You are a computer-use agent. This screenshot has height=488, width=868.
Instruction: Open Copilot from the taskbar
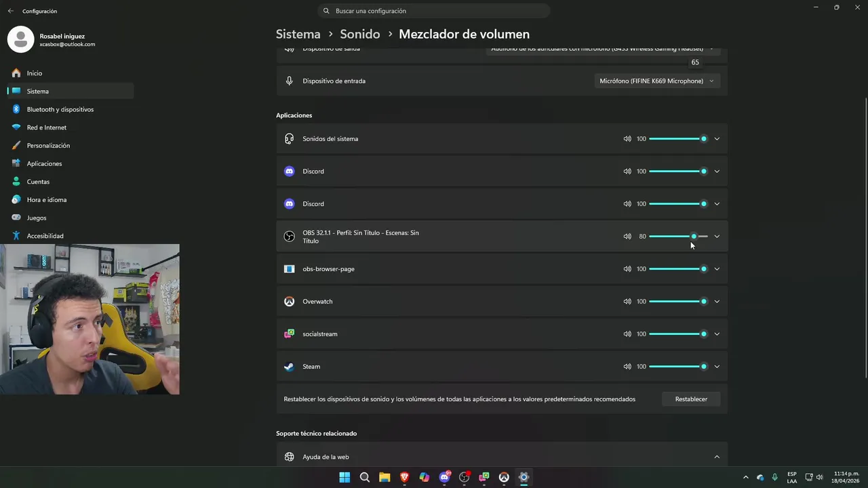[425, 477]
